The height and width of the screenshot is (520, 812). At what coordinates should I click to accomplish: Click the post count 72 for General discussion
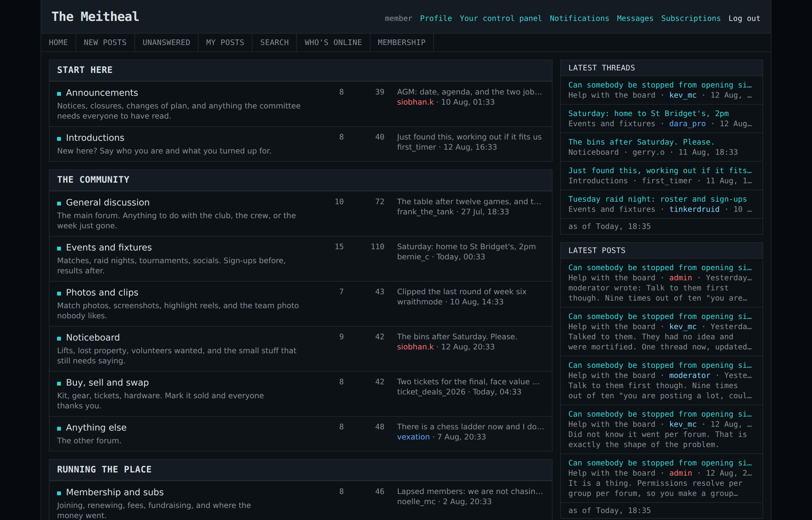pos(380,202)
